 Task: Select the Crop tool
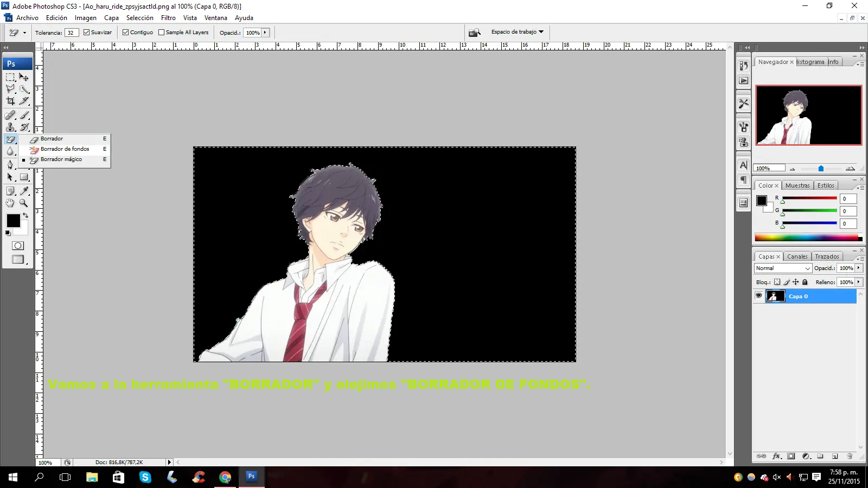point(10,101)
